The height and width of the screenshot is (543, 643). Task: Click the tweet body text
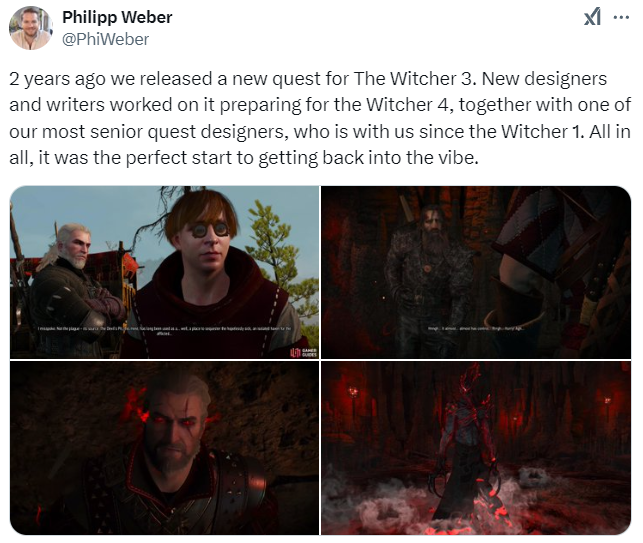click(x=320, y=118)
